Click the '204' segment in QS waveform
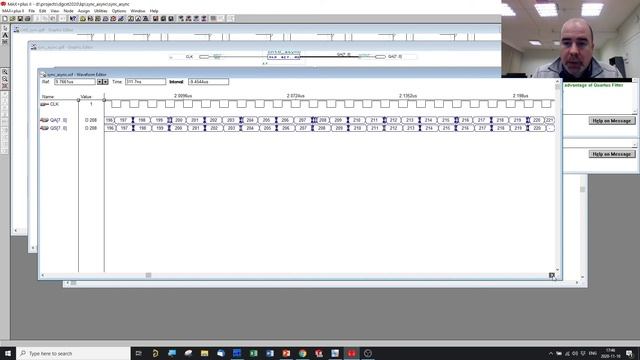This screenshot has height=360, width=640. [x=250, y=128]
